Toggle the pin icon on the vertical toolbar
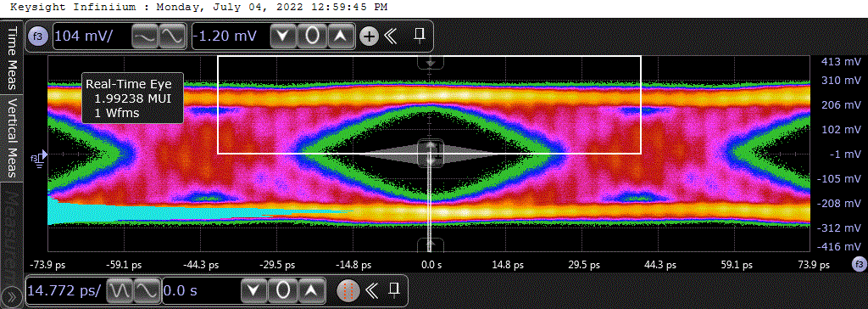The height and width of the screenshot is (309, 868). point(420,37)
